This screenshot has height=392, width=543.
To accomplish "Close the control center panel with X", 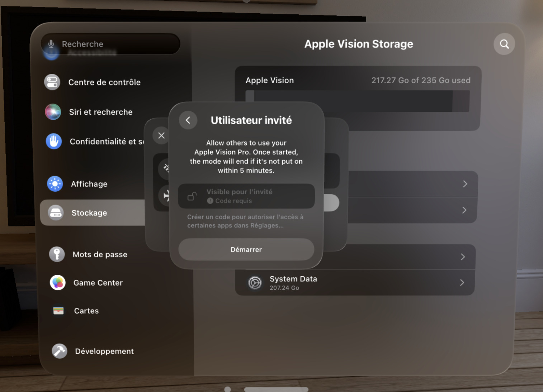I will coord(161,135).
